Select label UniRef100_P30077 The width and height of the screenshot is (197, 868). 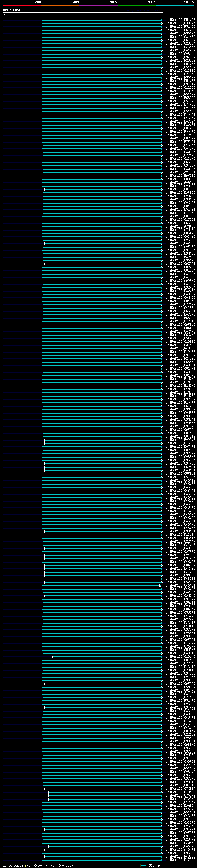click(x=180, y=78)
